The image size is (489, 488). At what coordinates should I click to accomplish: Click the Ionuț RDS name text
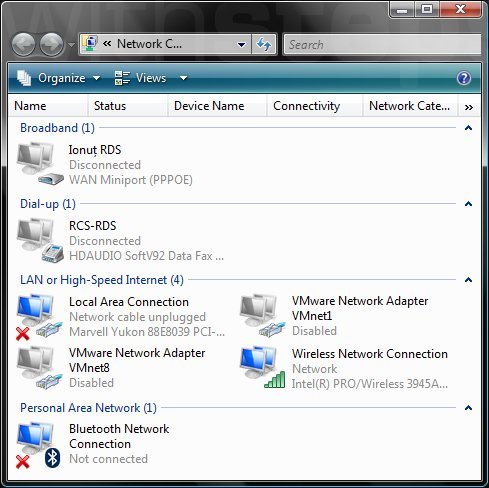click(95, 150)
